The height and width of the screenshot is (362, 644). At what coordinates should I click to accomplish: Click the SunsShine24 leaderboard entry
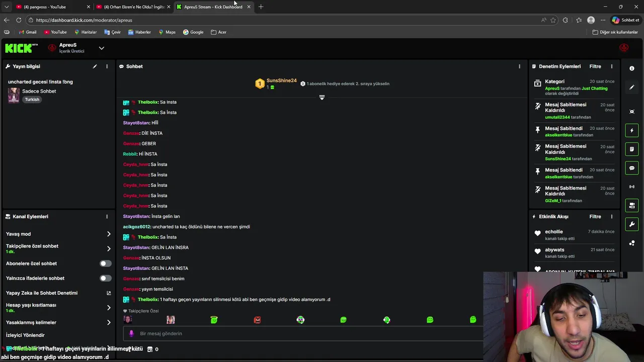(x=276, y=83)
